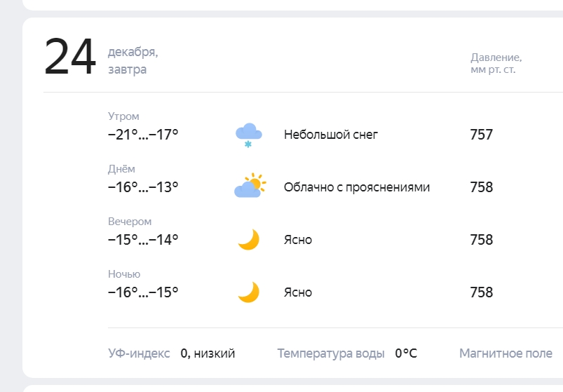Select the large date number 24
Image resolution: width=563 pixels, height=392 pixels.
pyautogui.click(x=70, y=57)
